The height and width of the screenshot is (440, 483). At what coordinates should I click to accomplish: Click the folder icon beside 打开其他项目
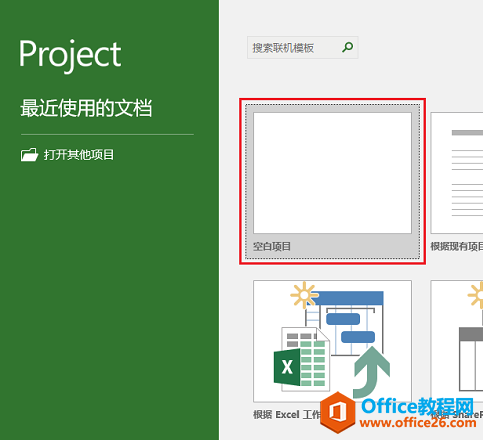click(29, 155)
